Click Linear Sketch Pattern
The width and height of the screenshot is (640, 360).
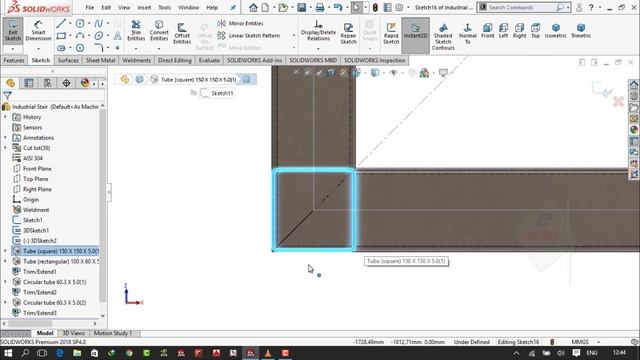(x=249, y=36)
